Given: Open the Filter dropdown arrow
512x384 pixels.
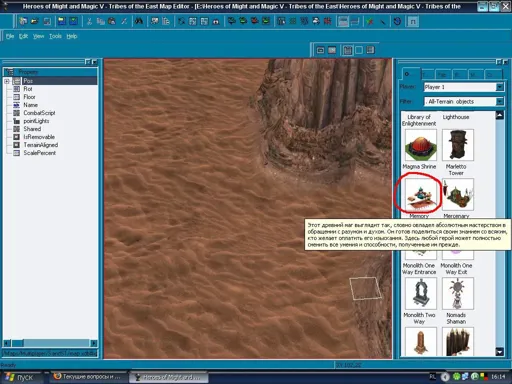Looking at the screenshot, I should tap(499, 101).
